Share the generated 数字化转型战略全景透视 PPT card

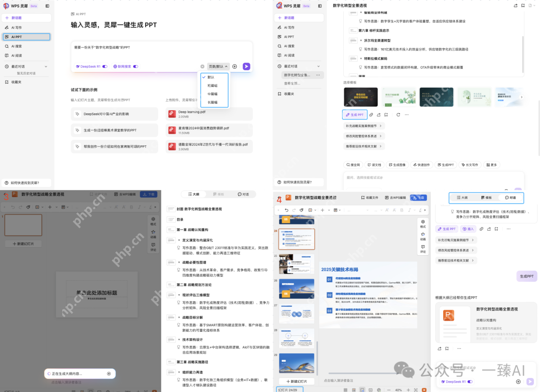439,349
